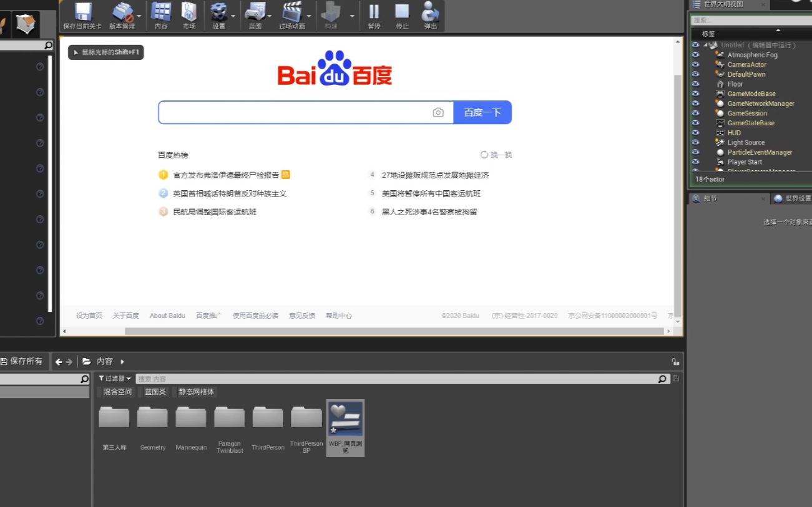Open the Blueprints dropdown arrow
The image size is (812, 507).
270,16
